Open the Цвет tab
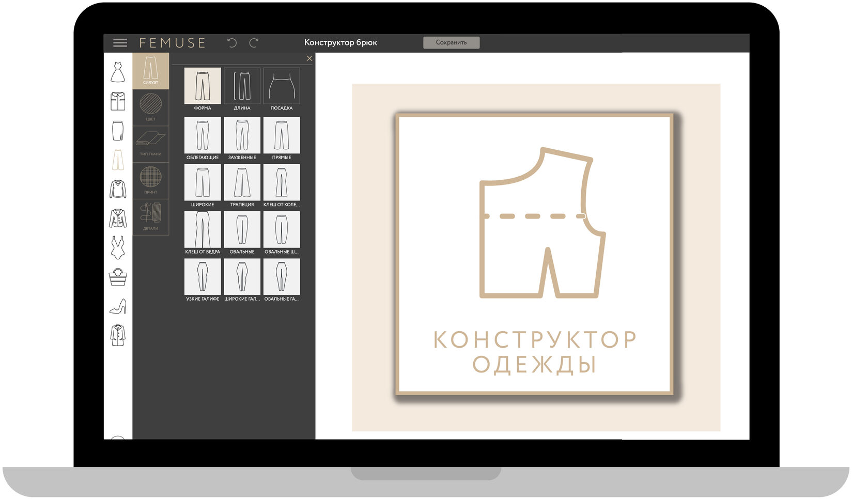Screen dimensions: 868x499 (x=150, y=107)
